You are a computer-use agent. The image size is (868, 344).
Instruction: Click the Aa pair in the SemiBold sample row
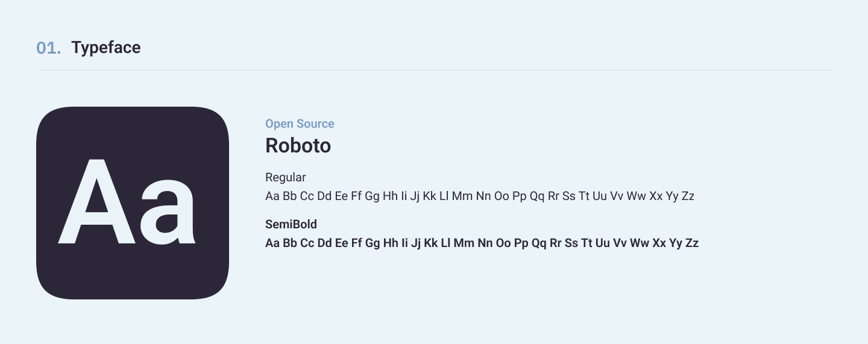coord(272,243)
